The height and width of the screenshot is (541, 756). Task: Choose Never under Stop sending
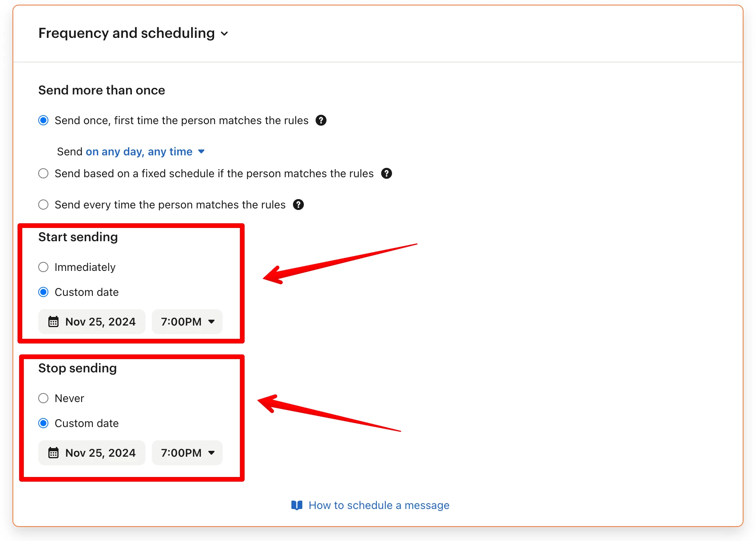[43, 398]
